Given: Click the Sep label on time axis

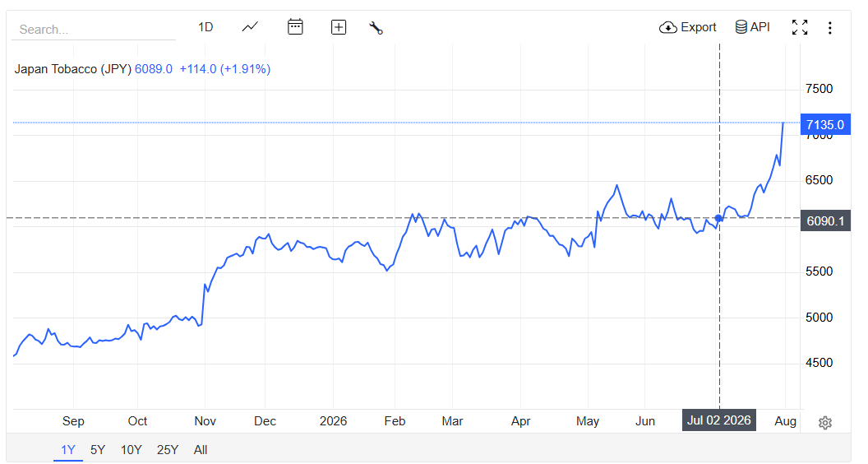Looking at the screenshot, I should (x=73, y=421).
